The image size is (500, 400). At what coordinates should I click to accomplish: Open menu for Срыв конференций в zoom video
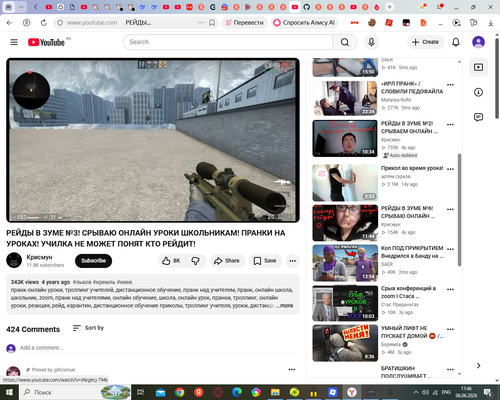click(450, 289)
